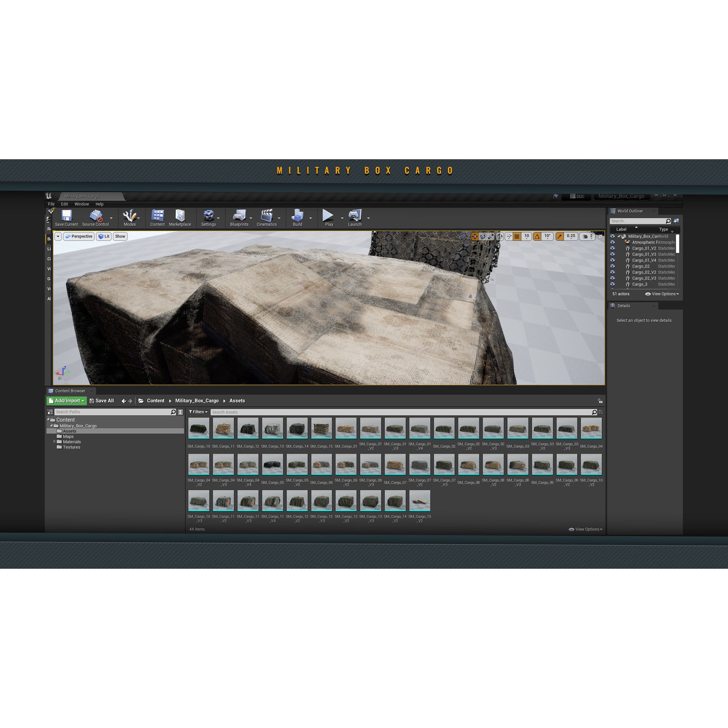This screenshot has height=728, width=728.
Task: Select the SM_Cargo_15 asset thumbnail
Action: pos(322,428)
